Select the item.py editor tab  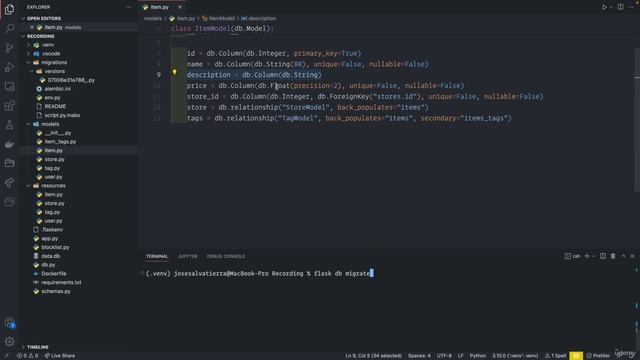[159, 7]
